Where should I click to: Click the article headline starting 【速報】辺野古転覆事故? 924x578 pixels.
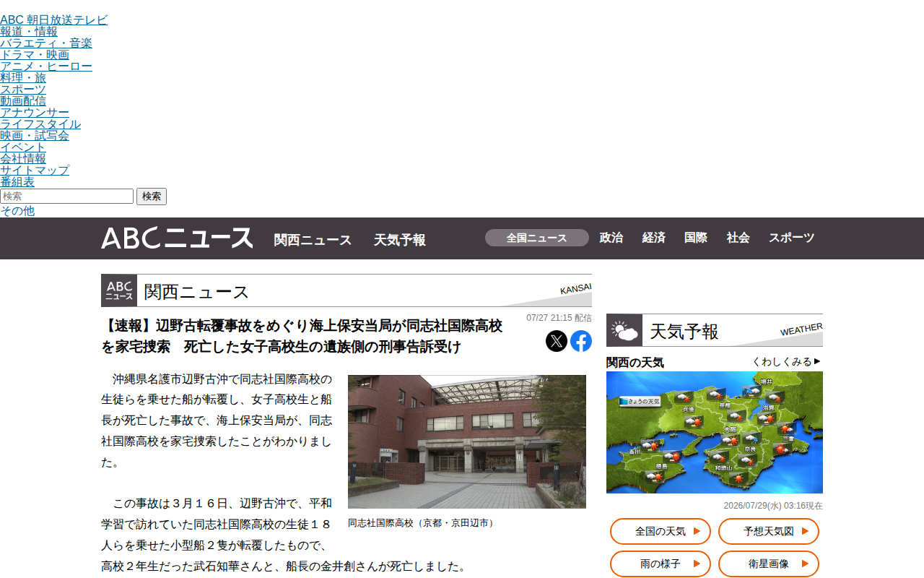point(302,336)
